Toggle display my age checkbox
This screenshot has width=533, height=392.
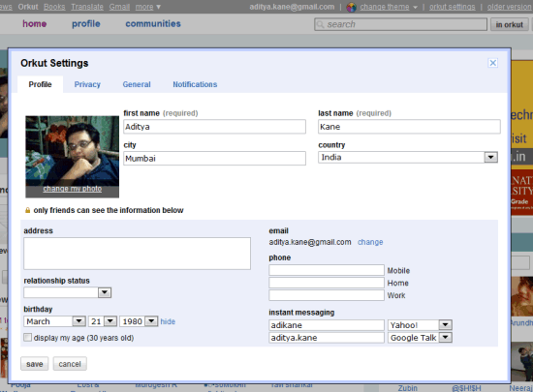click(x=27, y=337)
